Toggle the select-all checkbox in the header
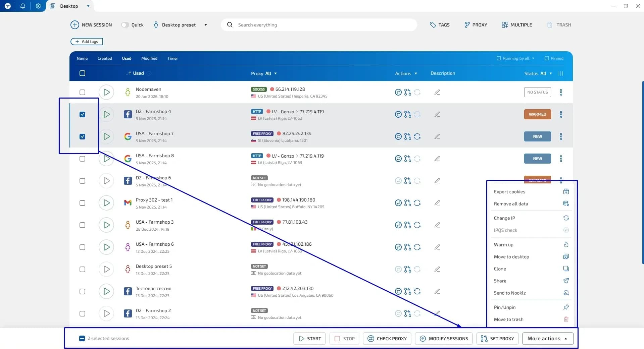644x349 pixels. click(x=82, y=73)
